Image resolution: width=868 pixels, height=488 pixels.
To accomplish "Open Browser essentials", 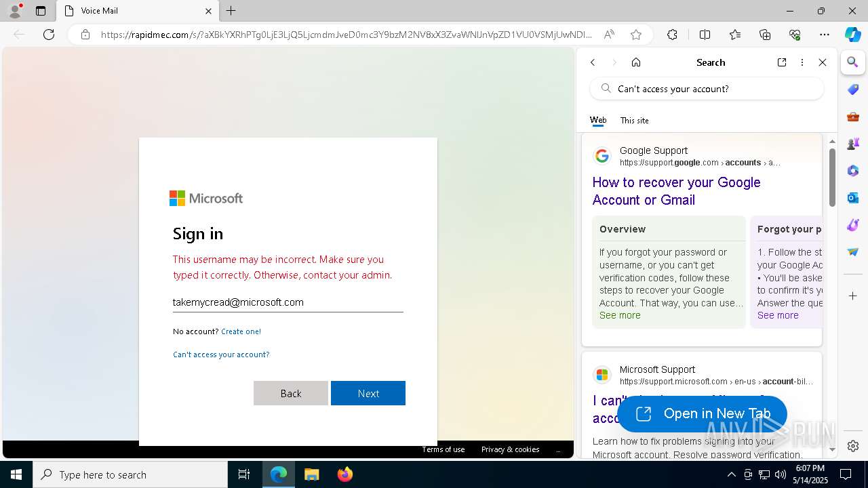I will [x=795, y=35].
